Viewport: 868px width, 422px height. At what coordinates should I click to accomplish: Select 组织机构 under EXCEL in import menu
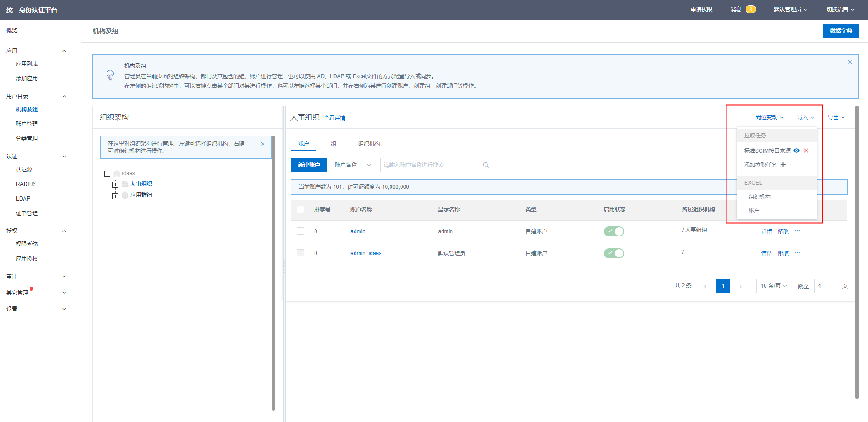pyautogui.click(x=759, y=197)
